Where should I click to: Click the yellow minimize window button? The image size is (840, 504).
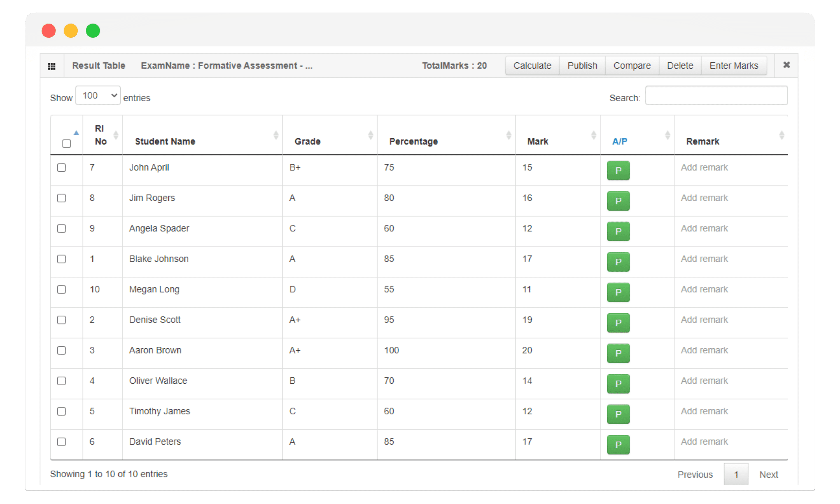(71, 31)
